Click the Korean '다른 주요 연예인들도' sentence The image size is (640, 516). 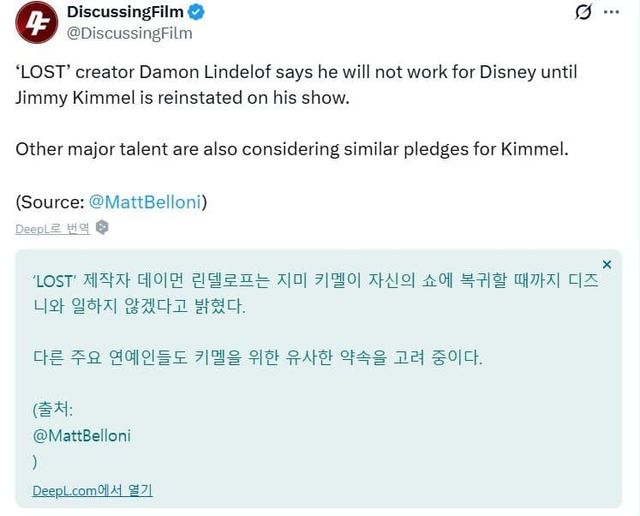(257, 357)
